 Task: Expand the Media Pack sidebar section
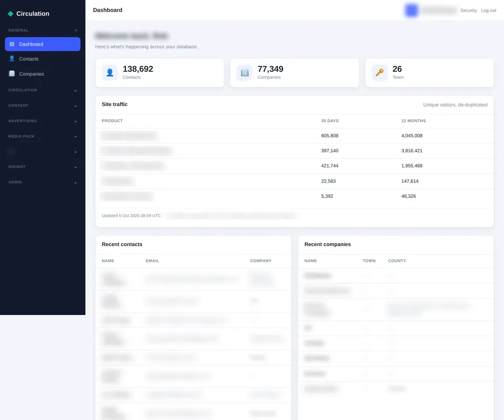click(x=43, y=136)
